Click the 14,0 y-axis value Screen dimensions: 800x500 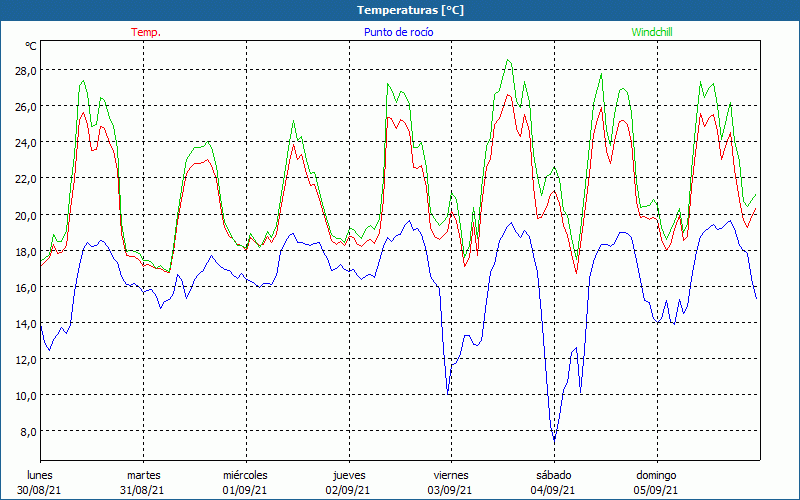click(26, 323)
